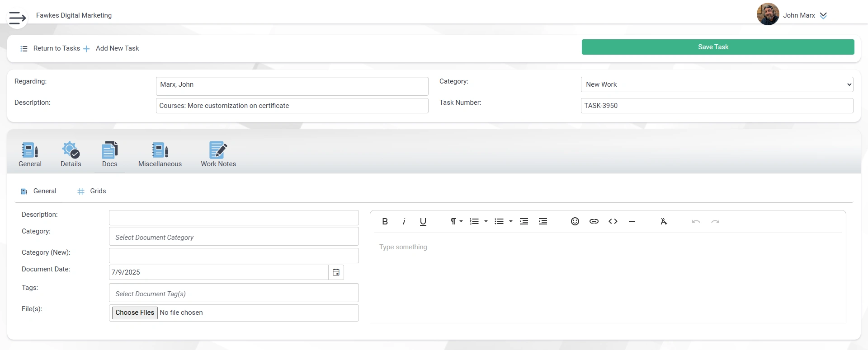This screenshot has height=350, width=868.
Task: Open the Docs tab
Action: 110,154
